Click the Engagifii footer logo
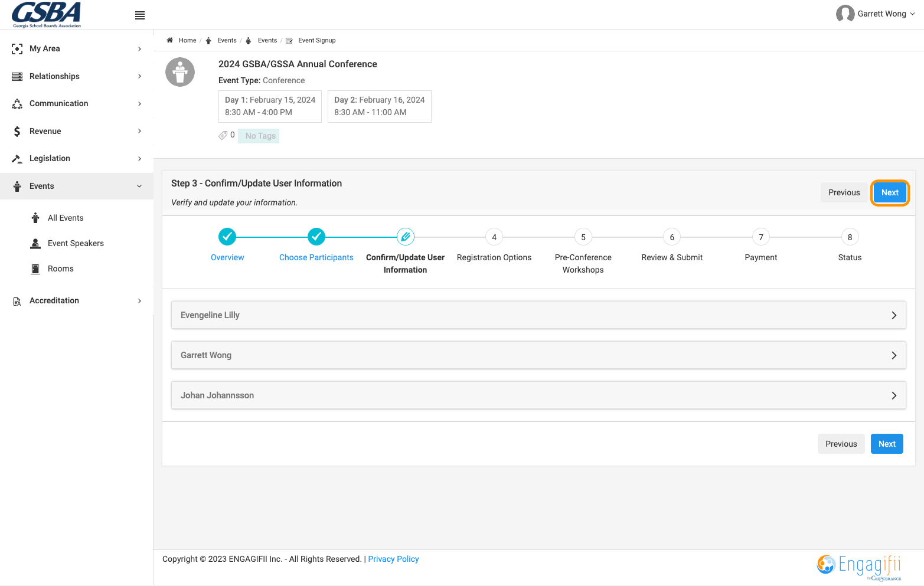The image size is (924, 586). [x=859, y=567]
